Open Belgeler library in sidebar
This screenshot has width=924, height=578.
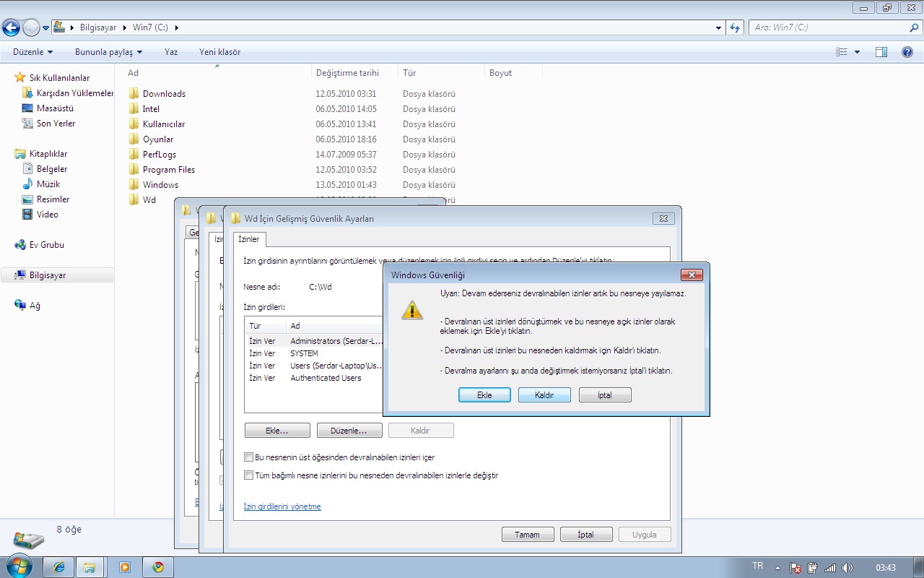coord(52,169)
